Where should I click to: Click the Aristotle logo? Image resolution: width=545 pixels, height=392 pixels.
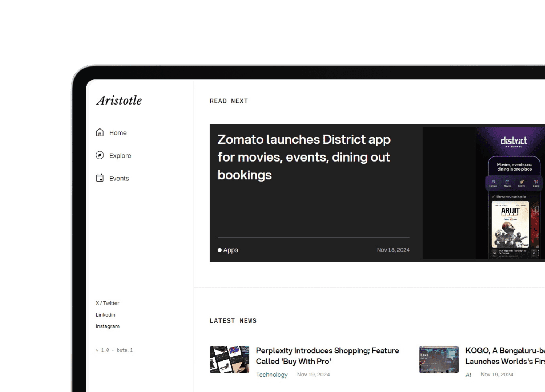click(119, 101)
